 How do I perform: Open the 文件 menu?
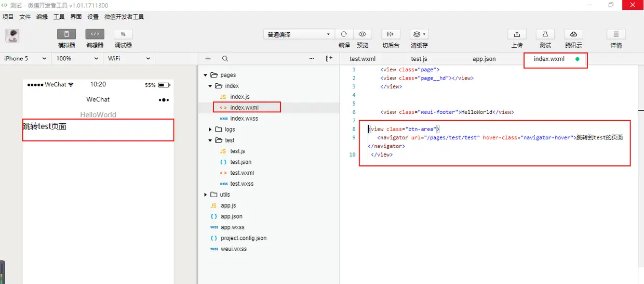(25, 17)
